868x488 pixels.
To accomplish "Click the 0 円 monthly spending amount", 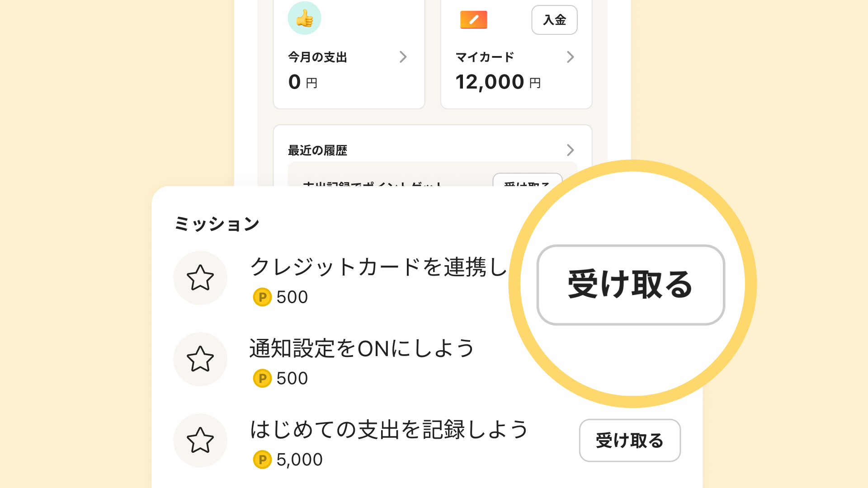I will click(x=302, y=82).
